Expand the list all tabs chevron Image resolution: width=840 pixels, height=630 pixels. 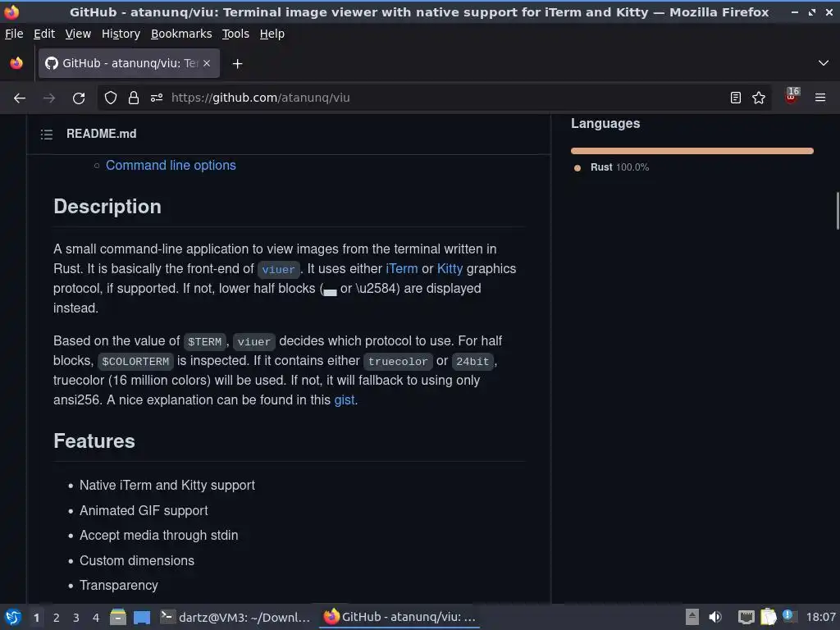tap(824, 63)
